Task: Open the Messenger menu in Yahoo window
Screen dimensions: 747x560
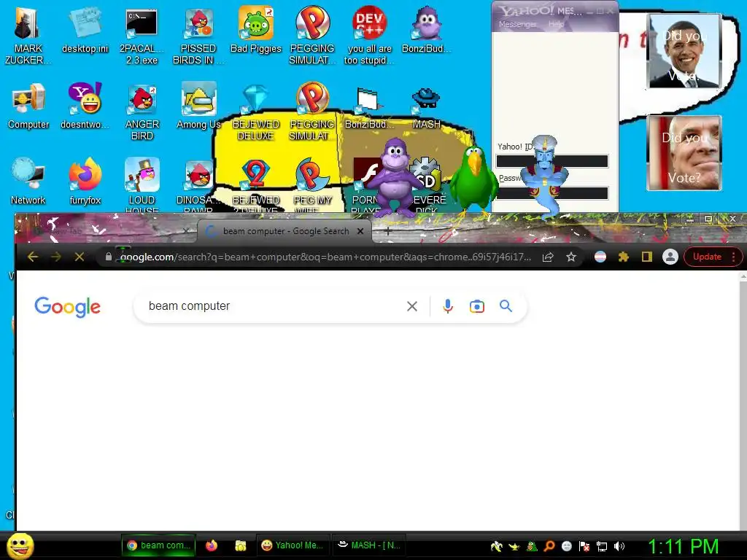Action: pos(517,24)
